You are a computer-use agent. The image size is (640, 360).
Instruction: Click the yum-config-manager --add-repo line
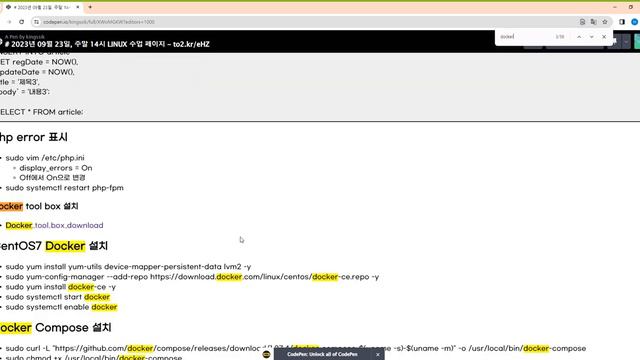[x=192, y=277]
